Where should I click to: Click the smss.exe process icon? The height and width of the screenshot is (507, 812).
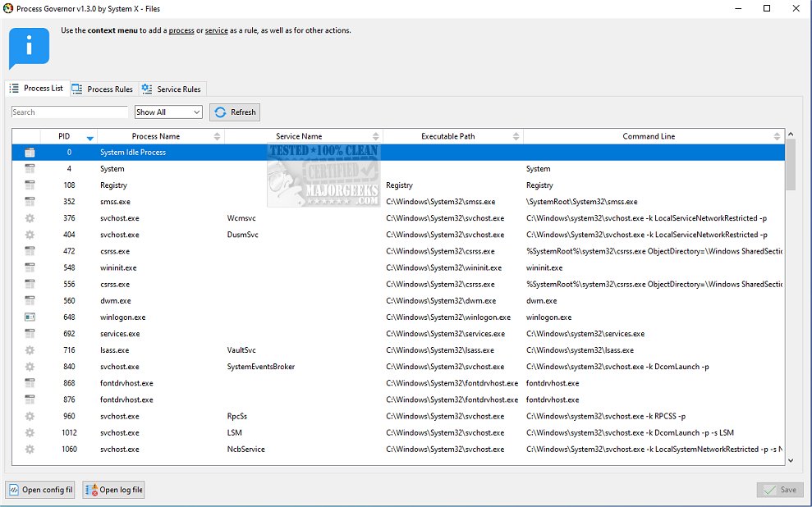(x=30, y=202)
